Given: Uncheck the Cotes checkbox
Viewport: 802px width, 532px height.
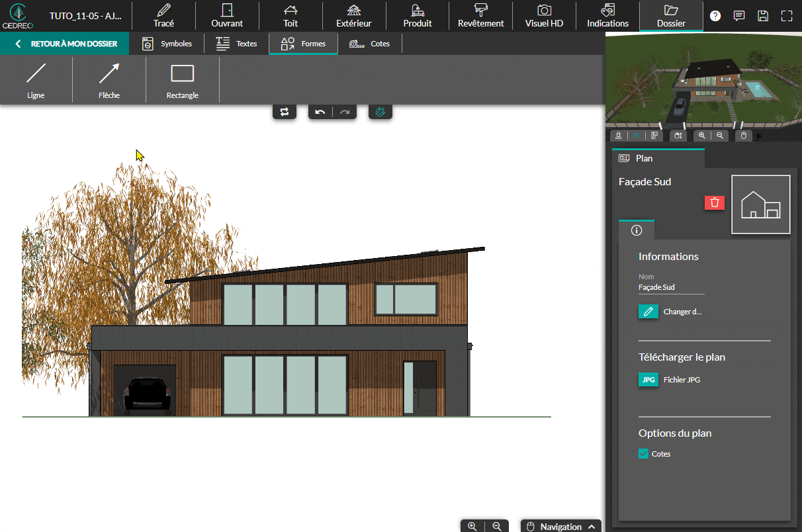Looking at the screenshot, I should (643, 454).
